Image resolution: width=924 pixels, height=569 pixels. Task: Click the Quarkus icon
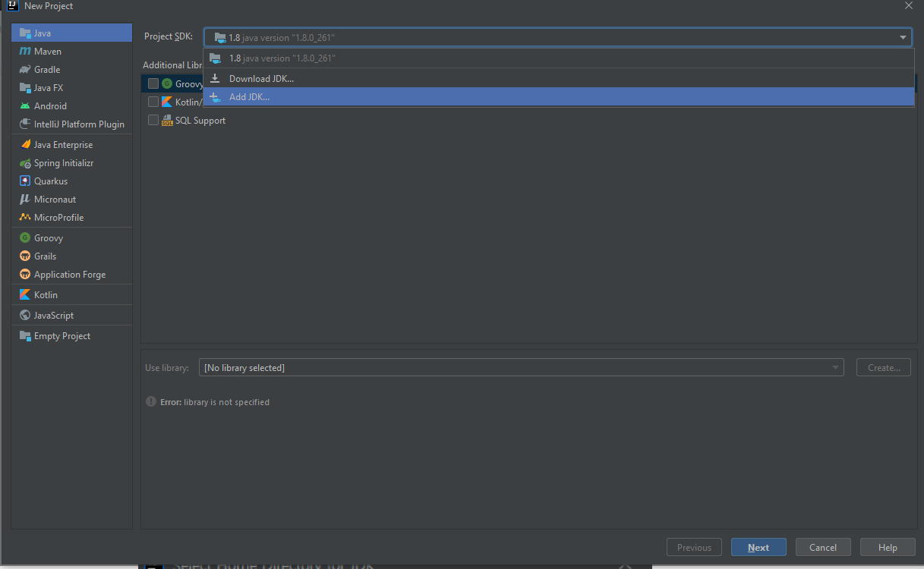click(x=25, y=181)
